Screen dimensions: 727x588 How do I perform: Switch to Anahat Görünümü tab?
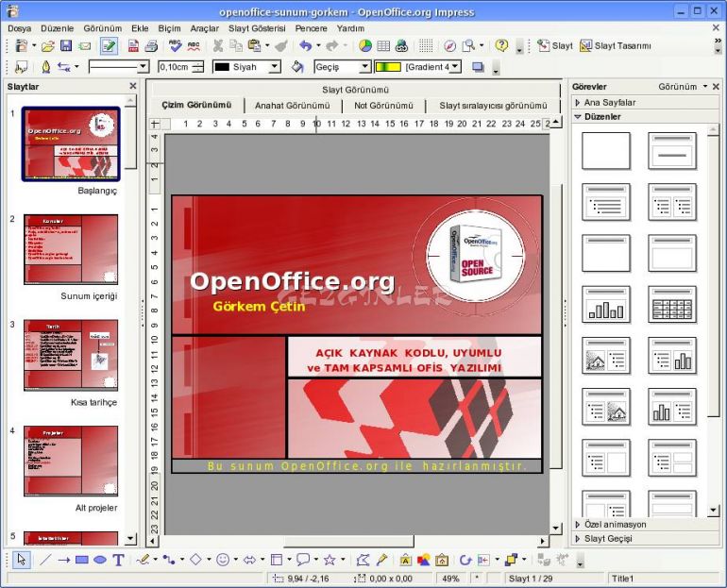tap(293, 106)
